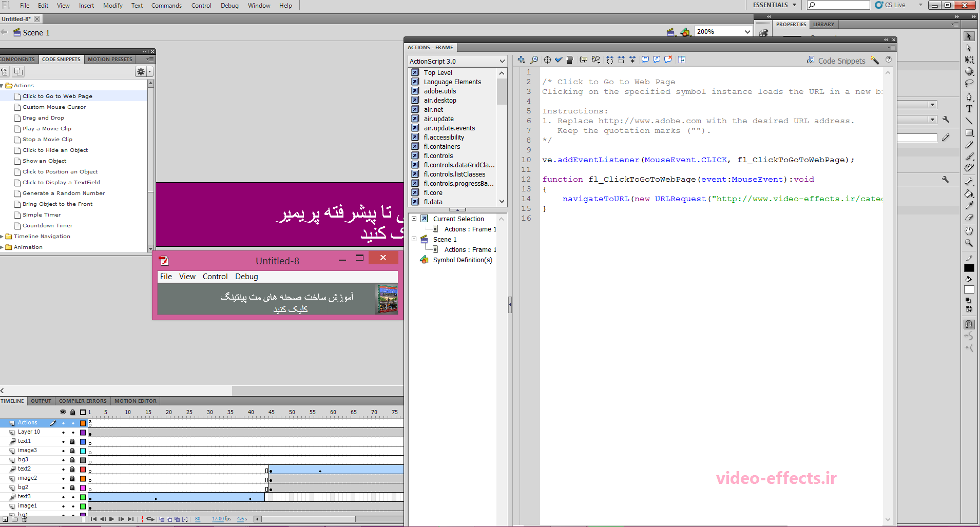Toggle Onion Skin button in timeline
The width and height of the screenshot is (980, 527).
click(162, 519)
